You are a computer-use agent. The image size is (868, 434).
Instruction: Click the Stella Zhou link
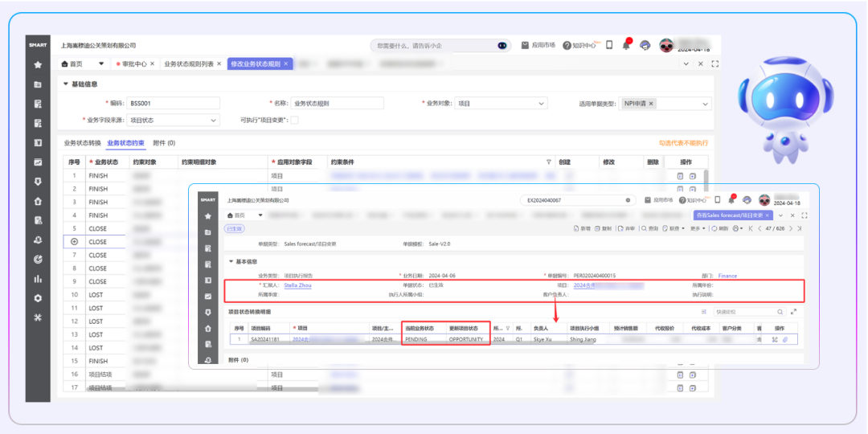(x=297, y=285)
